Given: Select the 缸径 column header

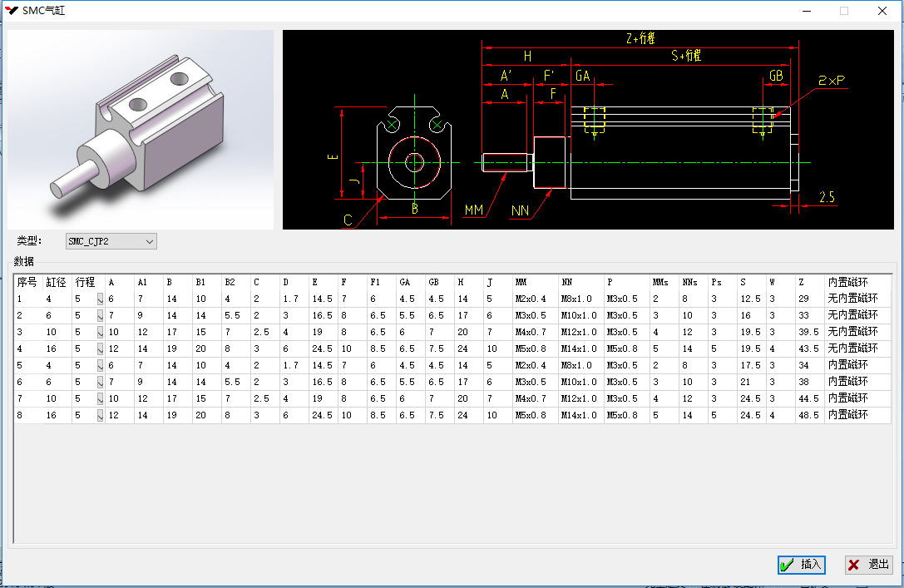Looking at the screenshot, I should (57, 282).
